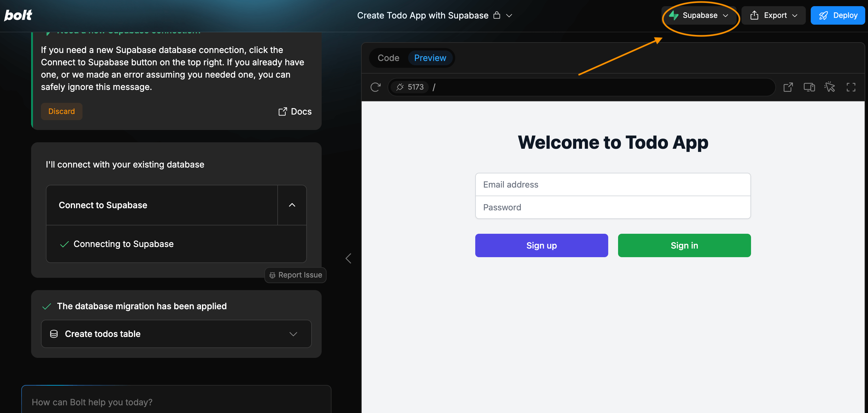Viewport: 868px width, 413px height.
Task: Enter fullscreen preview mode
Action: click(x=850, y=87)
